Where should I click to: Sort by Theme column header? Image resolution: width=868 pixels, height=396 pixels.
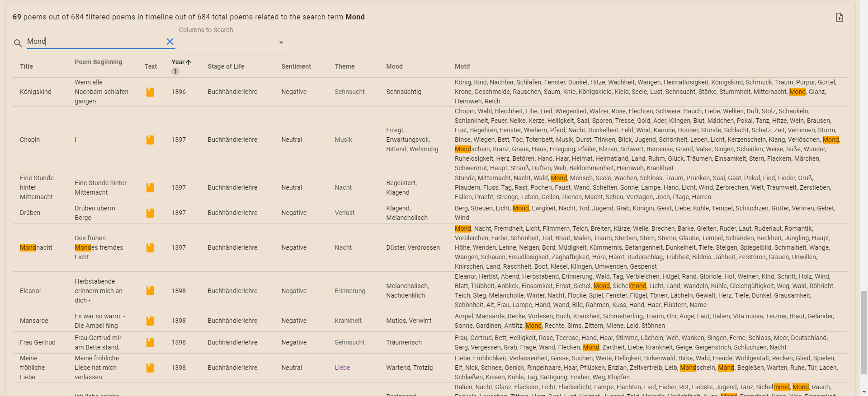344,66
